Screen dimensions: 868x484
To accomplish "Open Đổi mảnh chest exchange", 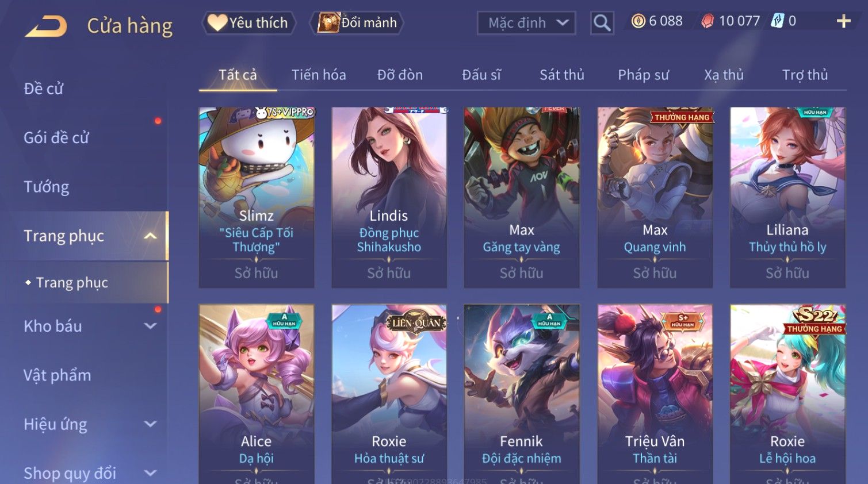I will 357,23.
